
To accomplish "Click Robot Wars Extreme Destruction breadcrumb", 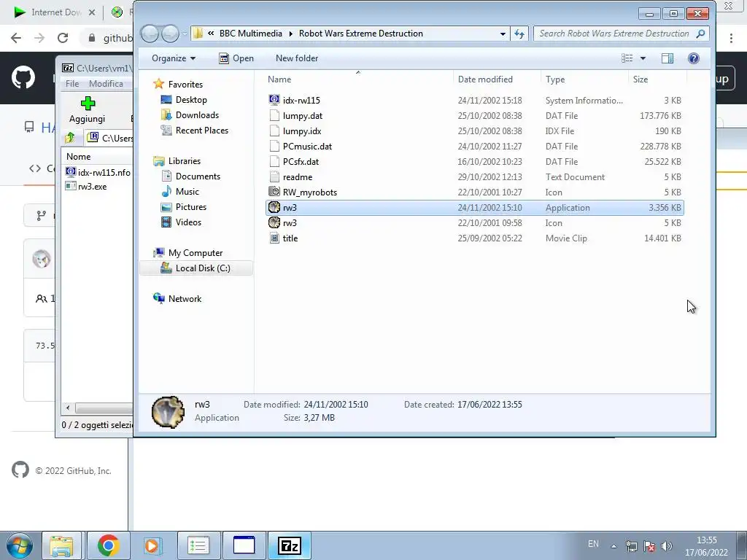I will [x=360, y=34].
